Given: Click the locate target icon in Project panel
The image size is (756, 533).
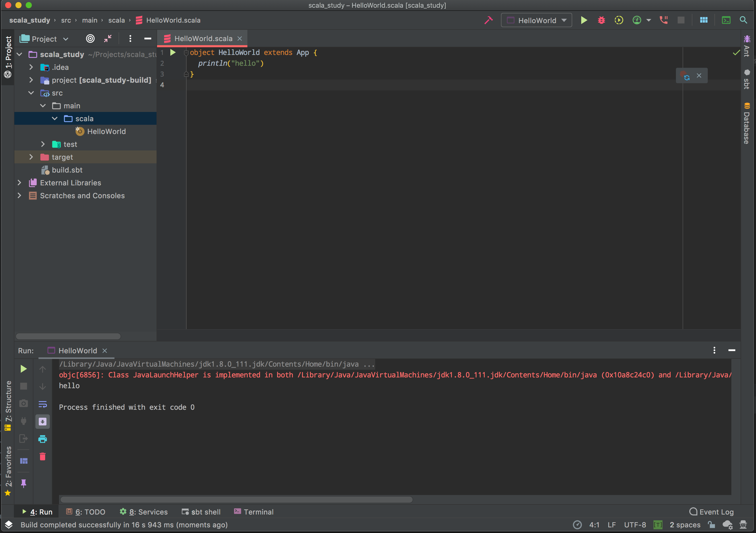Looking at the screenshot, I should point(90,39).
